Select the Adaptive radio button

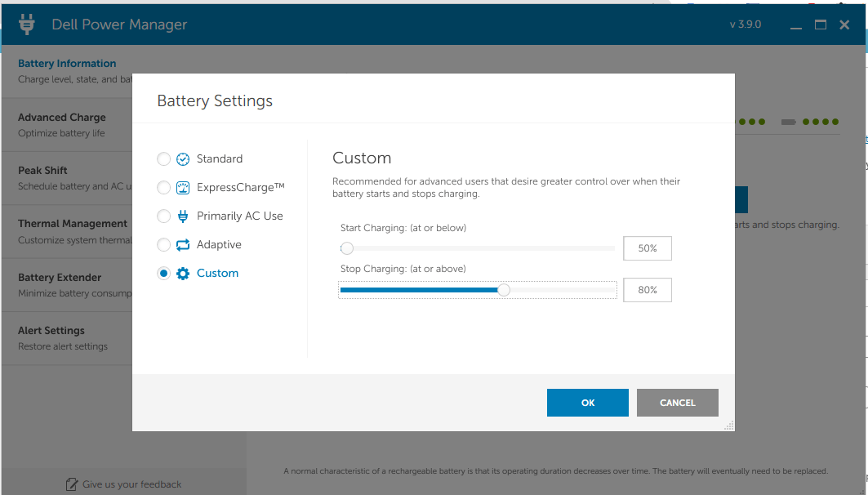click(x=163, y=245)
